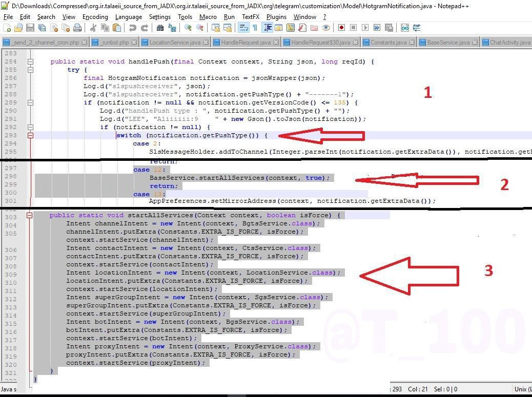The height and width of the screenshot is (397, 532).
Task: Start macro recording red dot button
Action: point(342,28)
